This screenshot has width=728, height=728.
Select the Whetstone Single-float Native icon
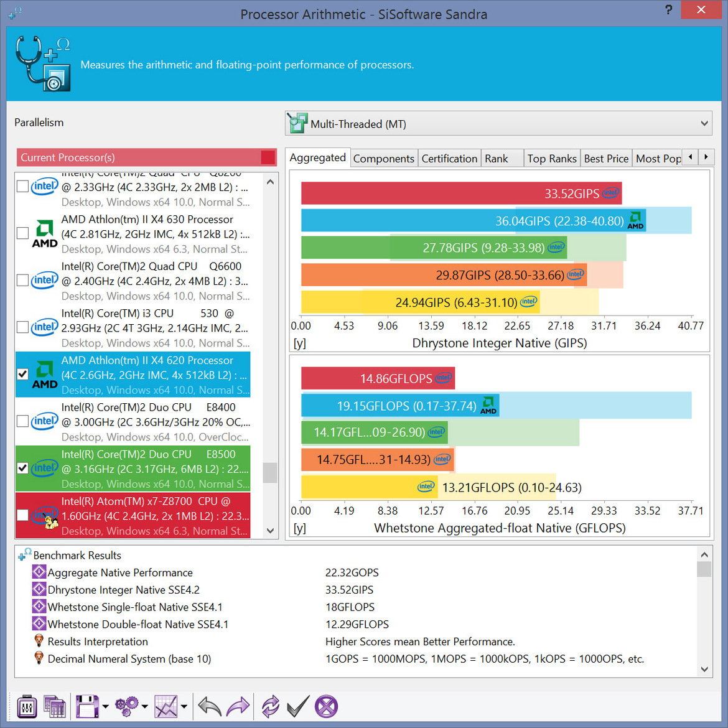(39, 606)
